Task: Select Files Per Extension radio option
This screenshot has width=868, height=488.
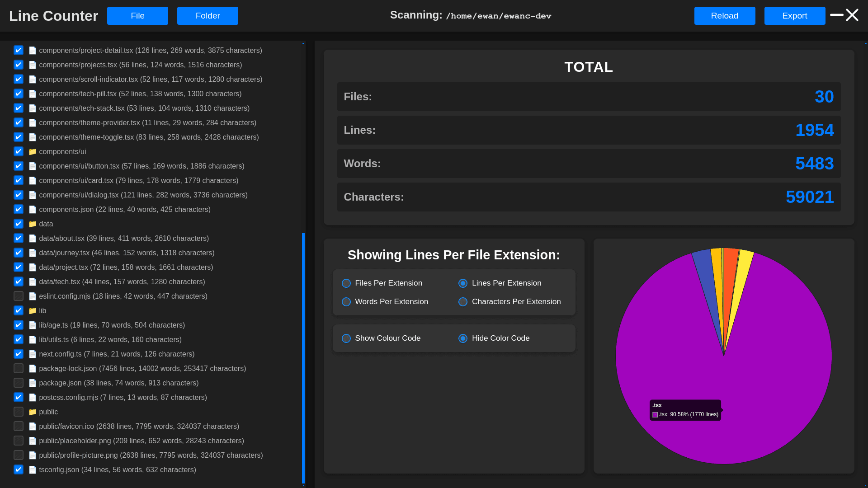Action: [346, 283]
